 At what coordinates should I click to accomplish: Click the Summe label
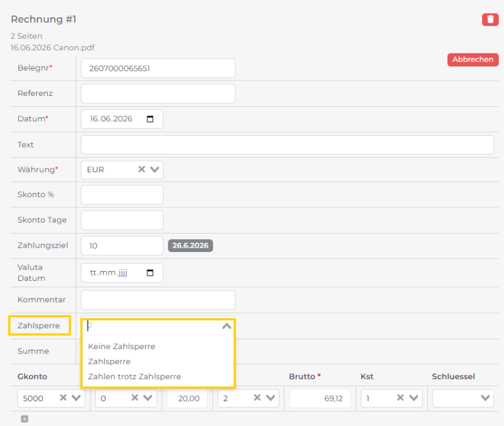33,351
